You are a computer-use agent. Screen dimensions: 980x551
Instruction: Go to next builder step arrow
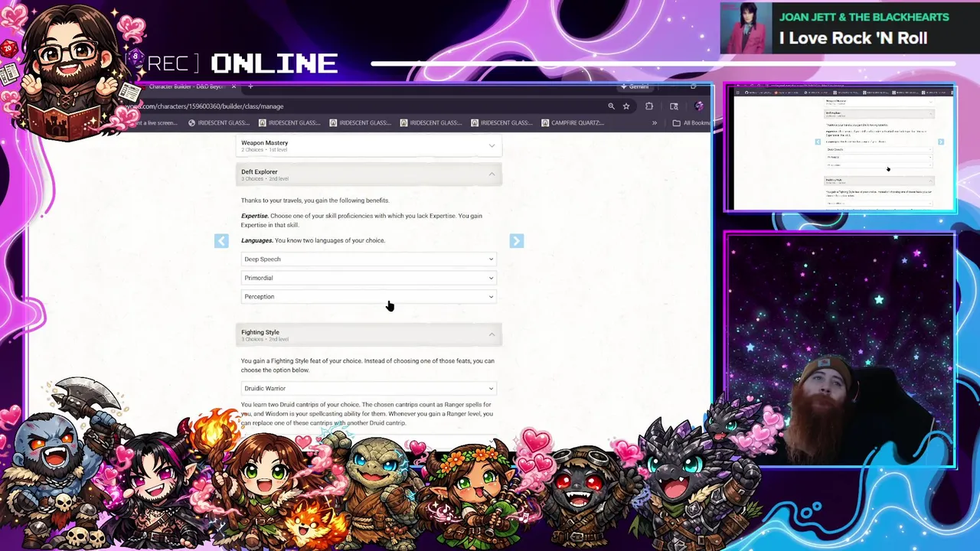(x=517, y=241)
